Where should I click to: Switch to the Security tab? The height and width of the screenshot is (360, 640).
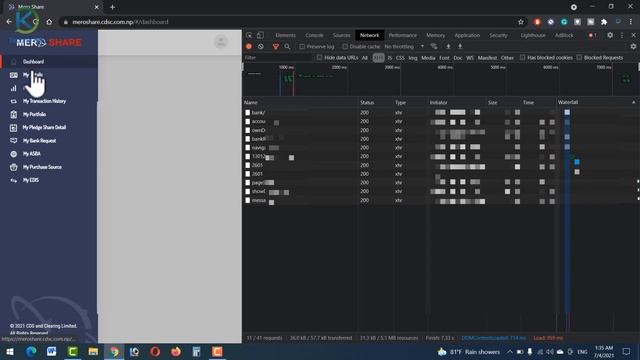498,35
